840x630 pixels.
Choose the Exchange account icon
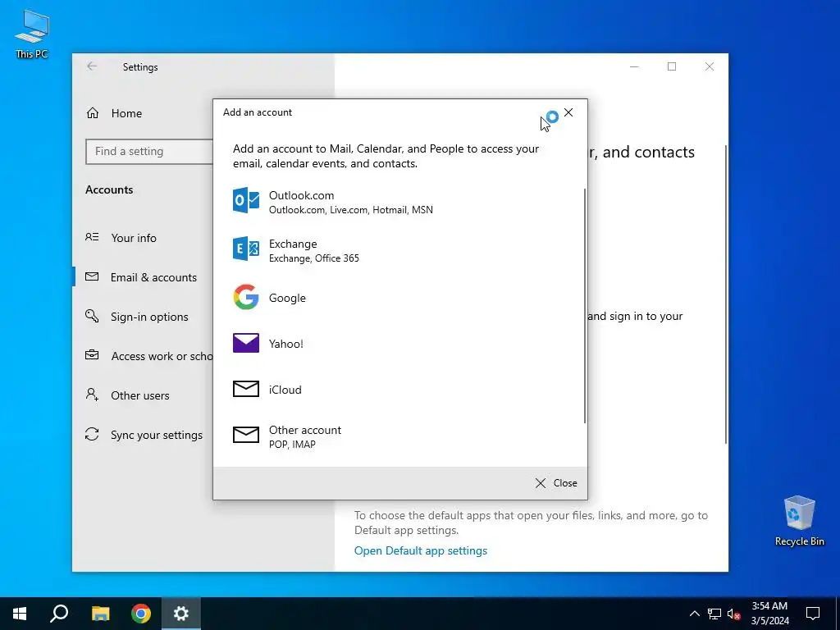click(246, 249)
